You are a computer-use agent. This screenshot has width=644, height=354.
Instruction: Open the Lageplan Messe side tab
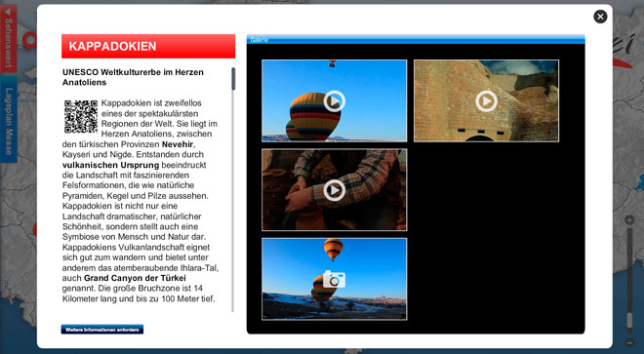(8, 119)
